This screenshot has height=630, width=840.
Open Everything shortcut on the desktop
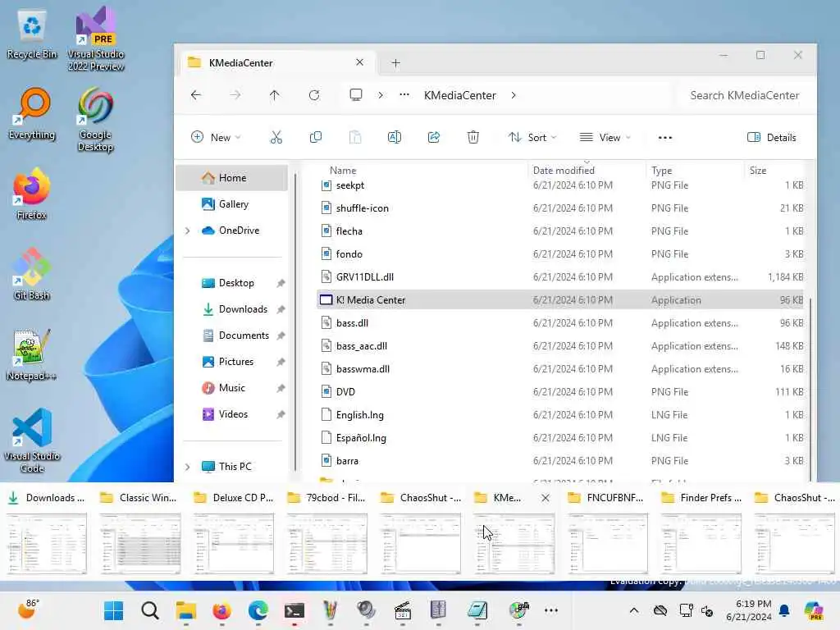pos(32,113)
